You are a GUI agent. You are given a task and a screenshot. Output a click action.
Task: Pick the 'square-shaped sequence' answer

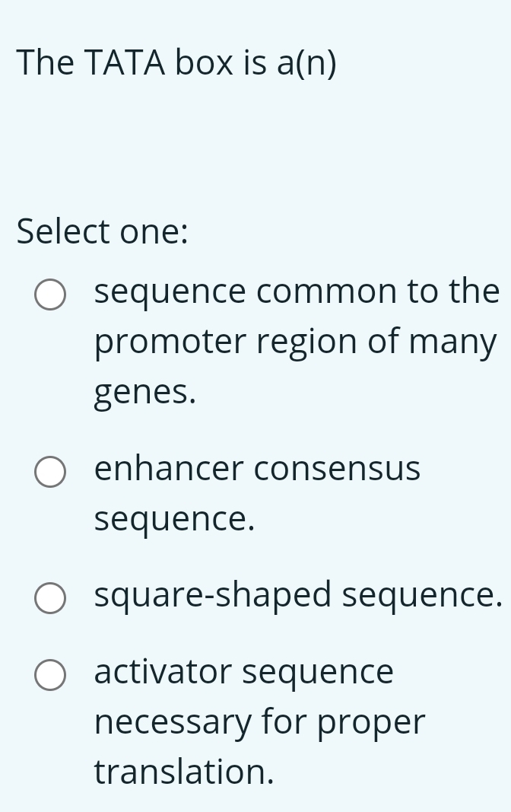click(x=49, y=600)
